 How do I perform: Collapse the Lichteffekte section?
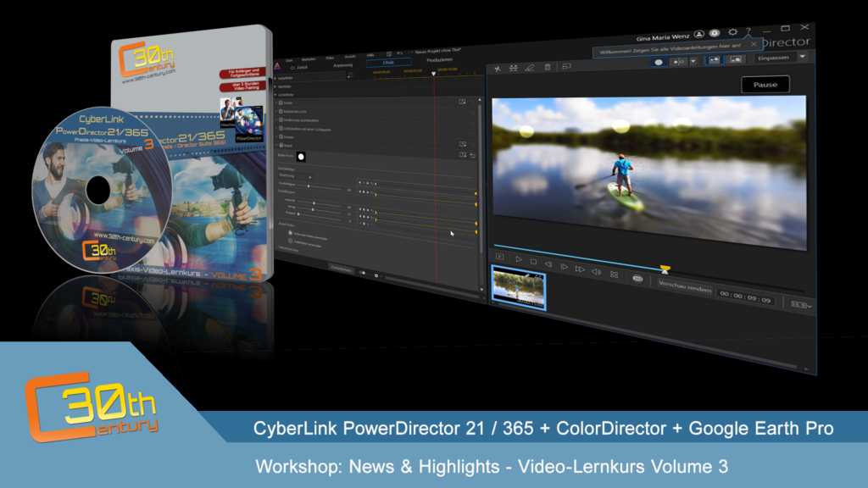click(x=275, y=95)
